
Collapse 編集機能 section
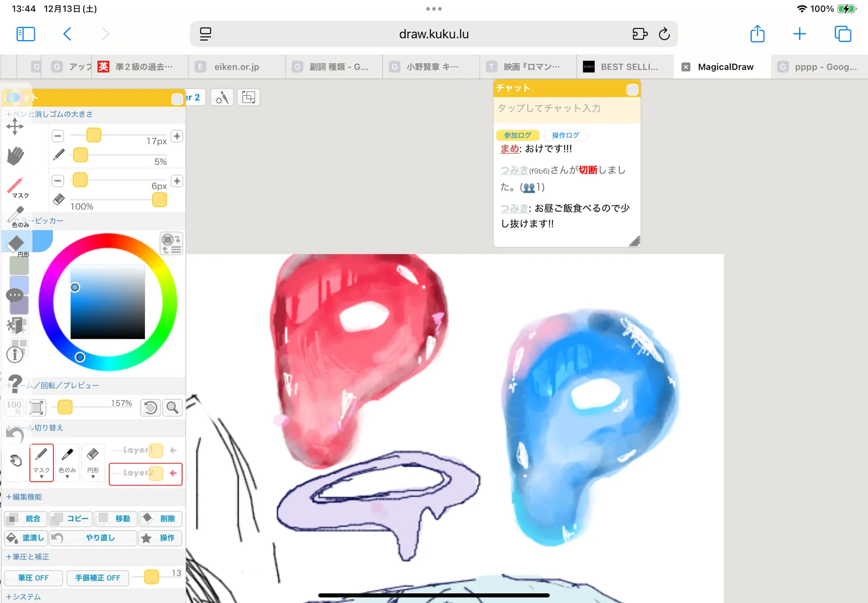pyautogui.click(x=23, y=497)
